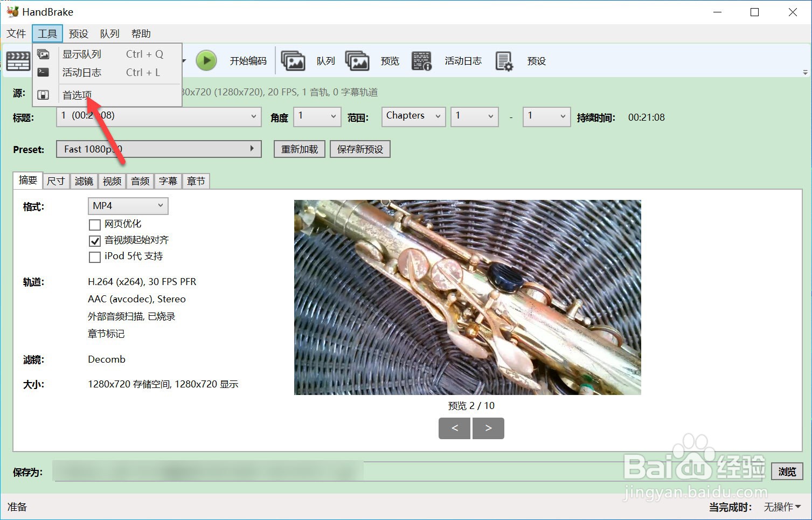Click the open source clapperboard icon
The height and width of the screenshot is (520, 812).
18,61
